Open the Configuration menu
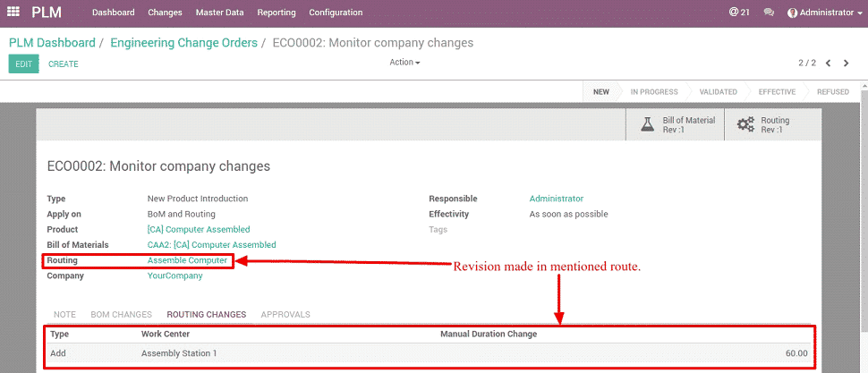The width and height of the screenshot is (868, 373). pyautogui.click(x=336, y=13)
